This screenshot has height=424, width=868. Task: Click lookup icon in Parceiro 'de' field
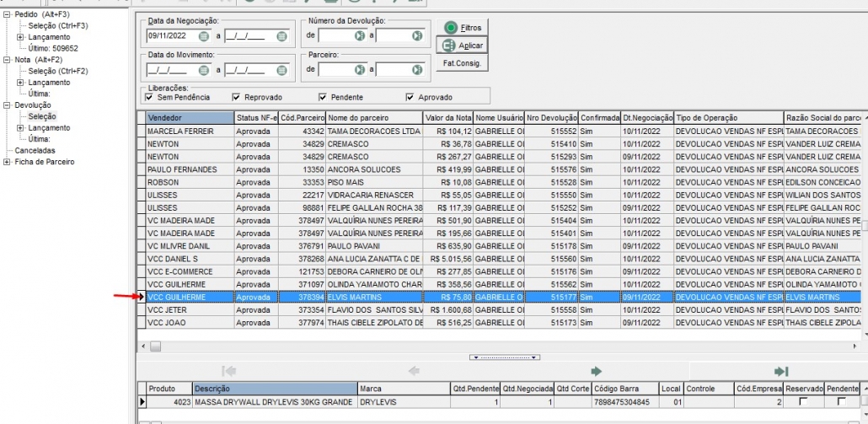click(359, 70)
